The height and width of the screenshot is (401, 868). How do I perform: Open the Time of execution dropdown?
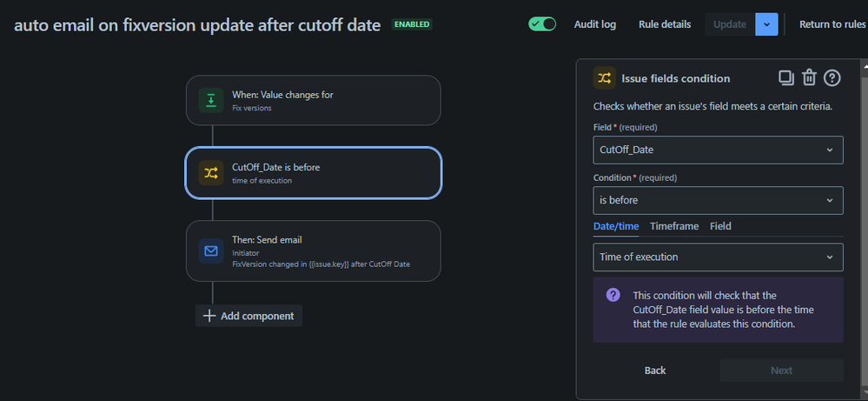click(718, 257)
